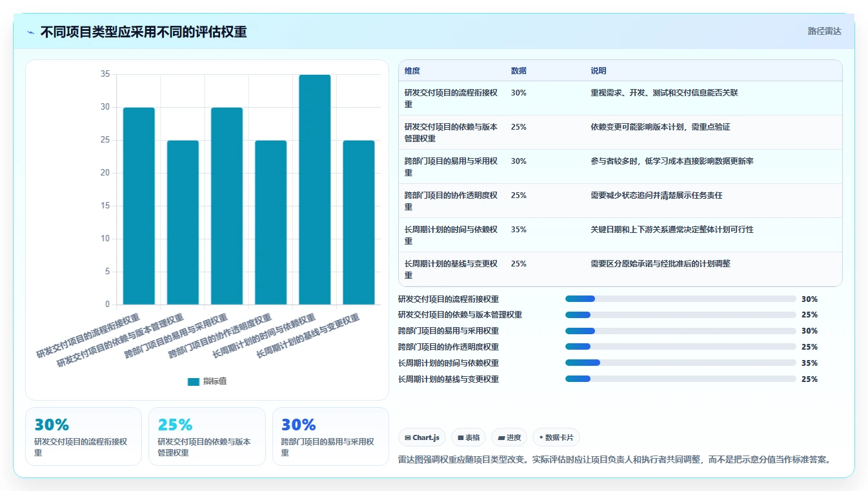Screen dimensions: 868x491
Task: Click the 跨部门项目的协作透明度权重 table row name
Action: 451,201
